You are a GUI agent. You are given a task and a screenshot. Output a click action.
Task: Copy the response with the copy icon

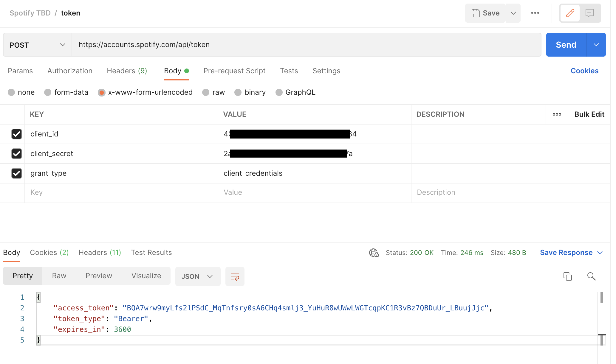(567, 276)
